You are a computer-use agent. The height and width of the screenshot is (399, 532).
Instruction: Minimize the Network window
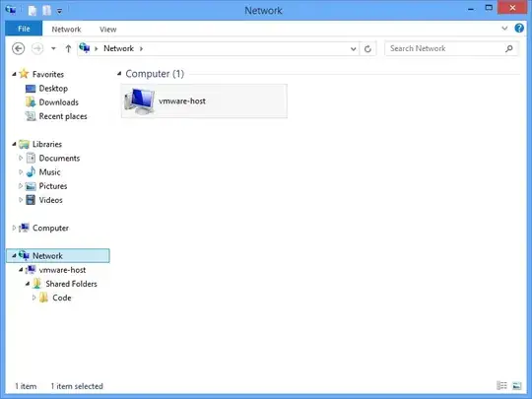pyautogui.click(x=471, y=9)
